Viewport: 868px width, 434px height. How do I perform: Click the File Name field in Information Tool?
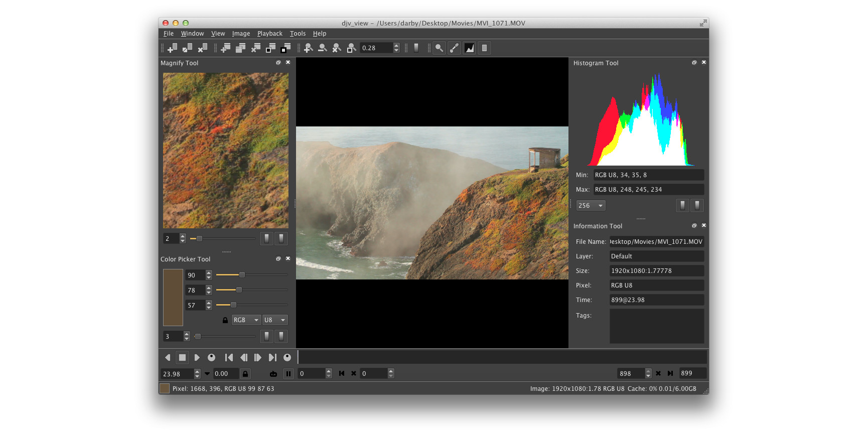pyautogui.click(x=656, y=242)
